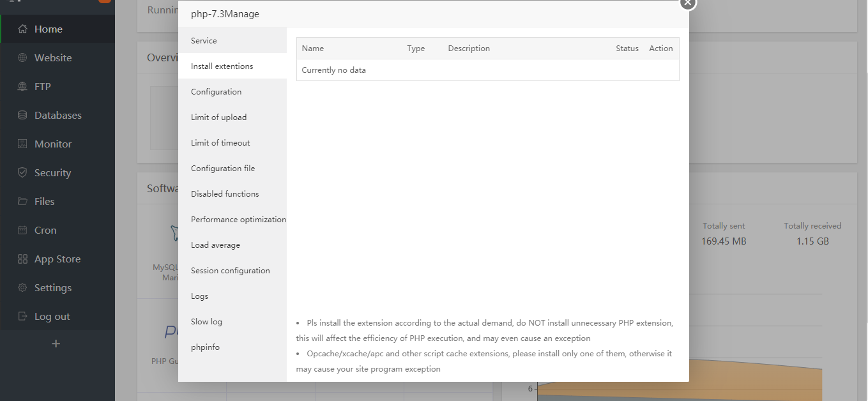The height and width of the screenshot is (401, 868).
Task: View the Configuration file tab
Action: 232,168
